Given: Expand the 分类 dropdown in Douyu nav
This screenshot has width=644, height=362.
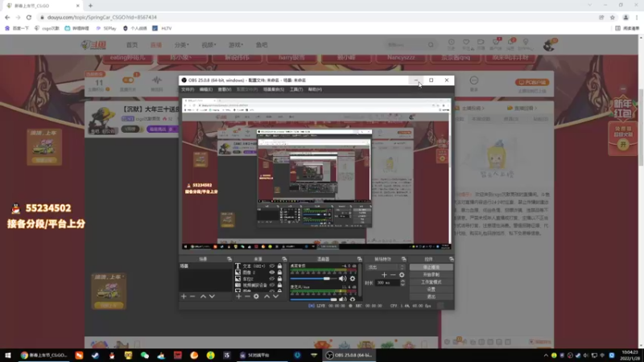Looking at the screenshot, I should [x=182, y=45].
